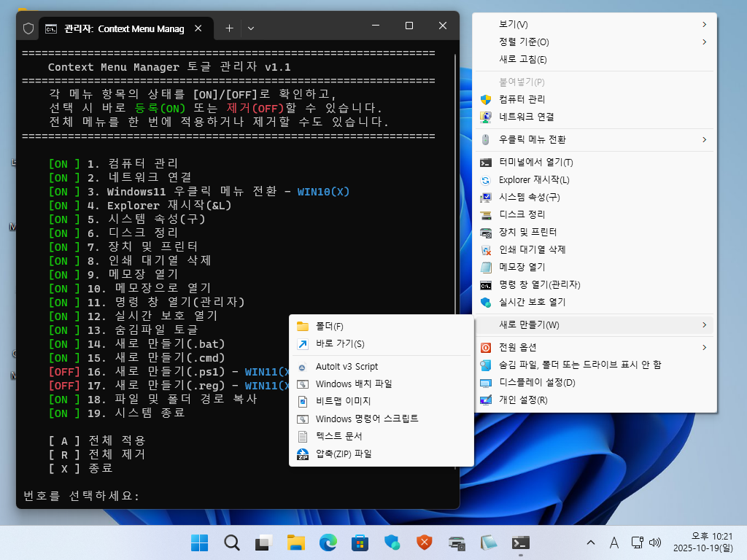Viewport: 747px width, 560px height.
Task: Click the shield icon in terminal title bar
Action: [28, 28]
